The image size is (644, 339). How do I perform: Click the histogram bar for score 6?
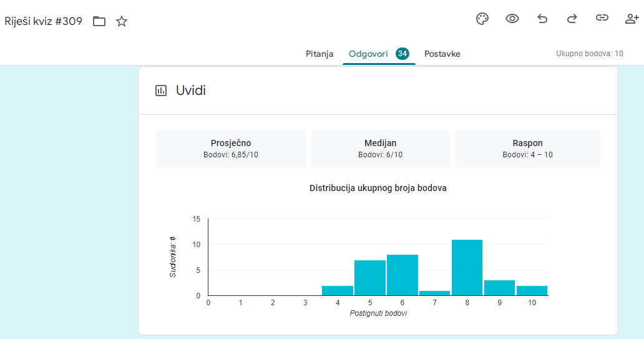402,275
